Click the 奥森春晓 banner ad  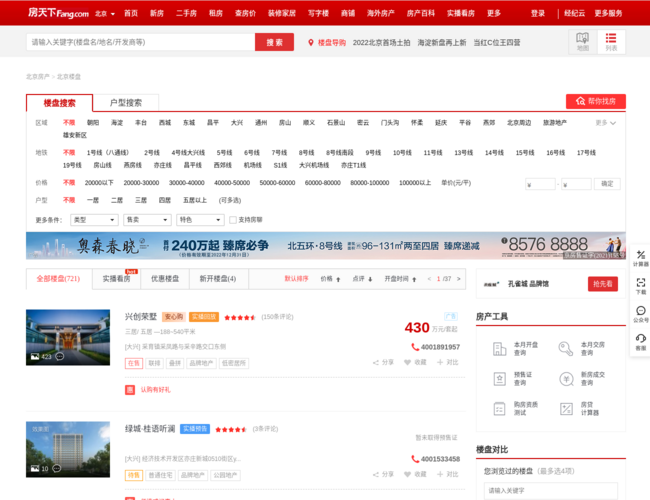pos(326,245)
